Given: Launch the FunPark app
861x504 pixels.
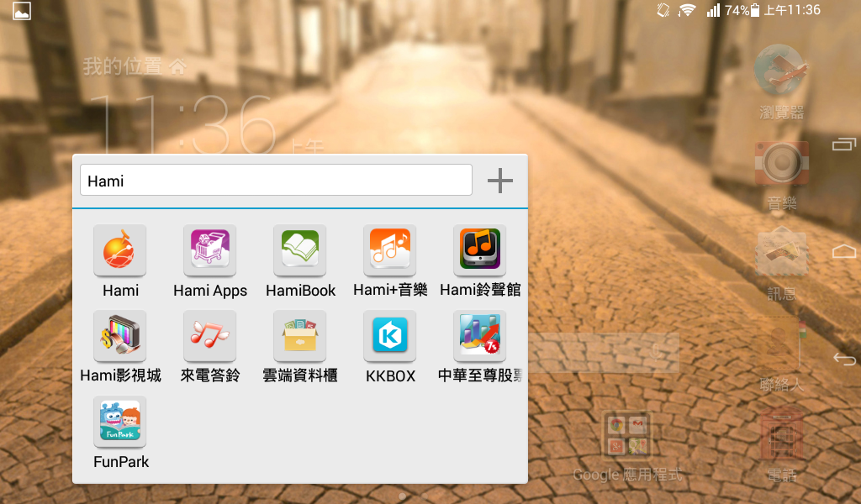Looking at the screenshot, I should 119,423.
